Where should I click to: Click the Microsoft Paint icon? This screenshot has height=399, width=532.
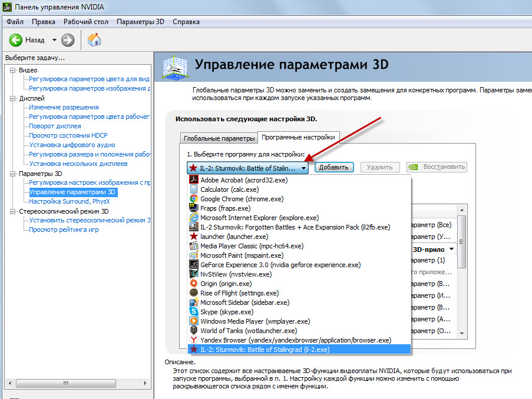click(x=194, y=255)
